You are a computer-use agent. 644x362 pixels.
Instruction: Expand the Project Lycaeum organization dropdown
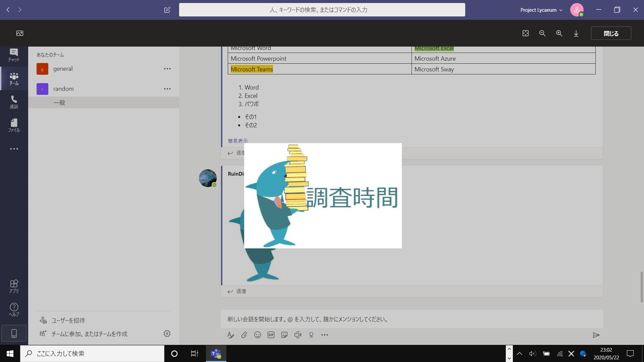click(x=541, y=10)
